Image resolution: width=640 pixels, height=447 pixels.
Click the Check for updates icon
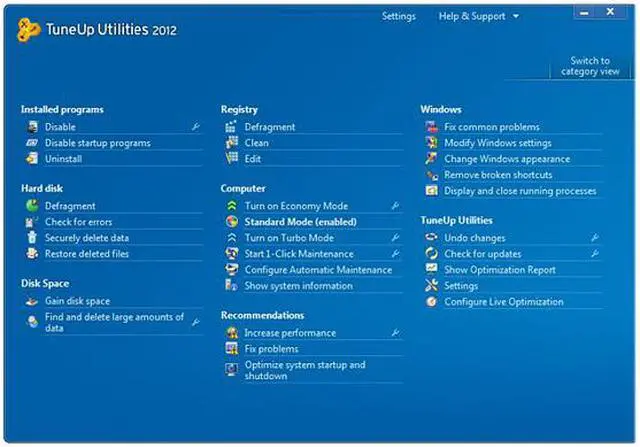point(431,254)
